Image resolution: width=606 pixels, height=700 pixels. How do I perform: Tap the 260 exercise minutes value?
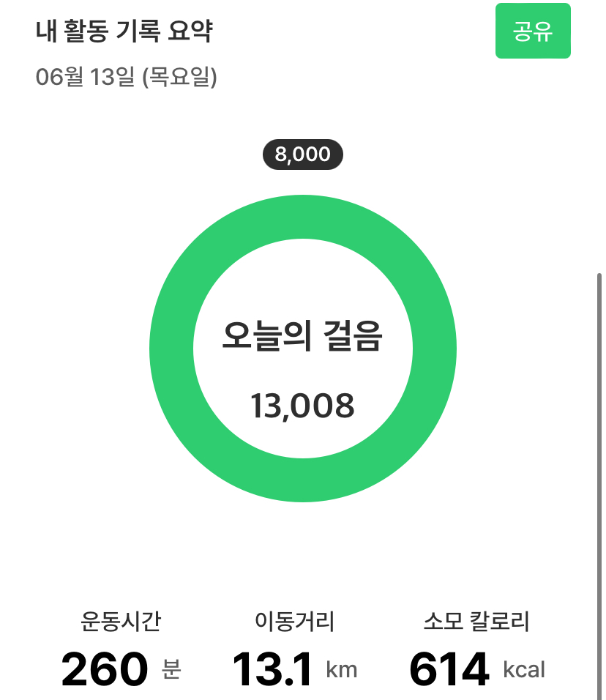pos(104,669)
